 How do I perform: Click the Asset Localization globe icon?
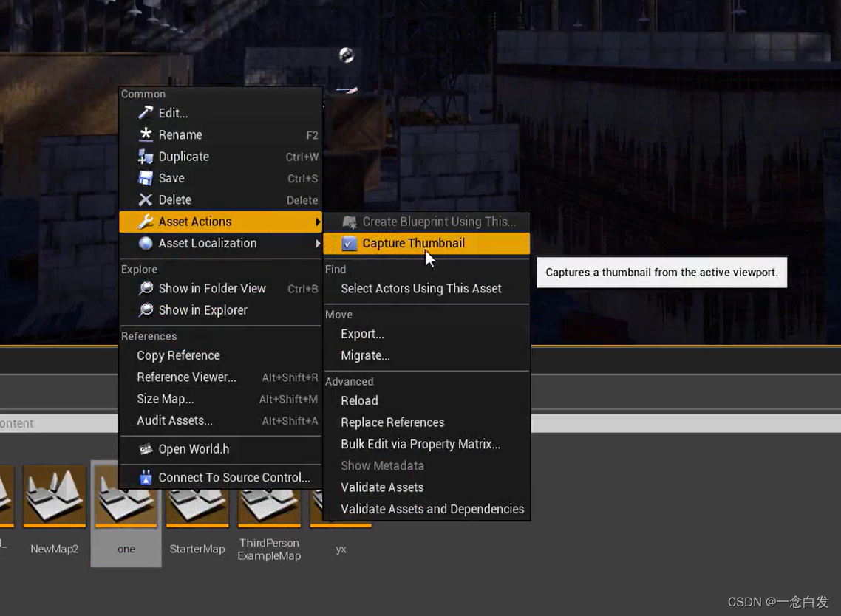(146, 243)
